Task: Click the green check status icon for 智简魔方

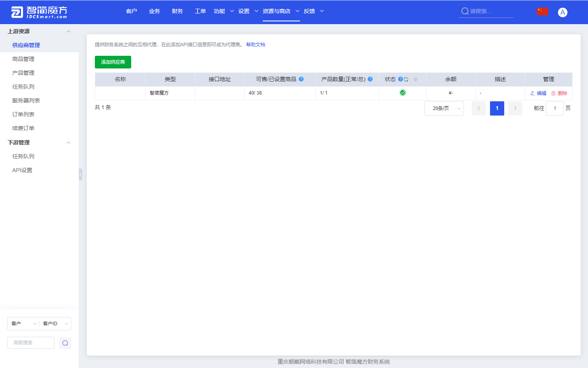Action: (x=402, y=93)
